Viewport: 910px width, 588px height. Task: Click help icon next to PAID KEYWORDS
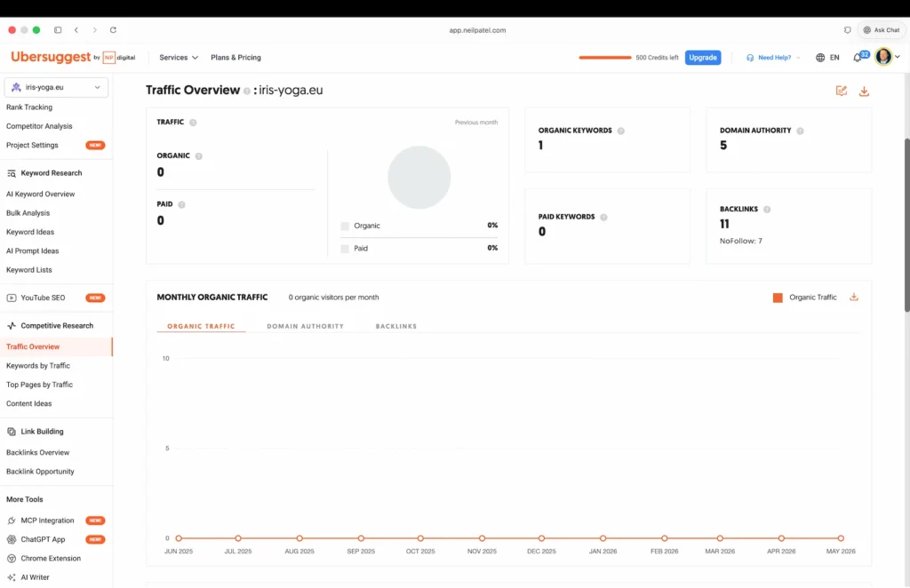603,218
